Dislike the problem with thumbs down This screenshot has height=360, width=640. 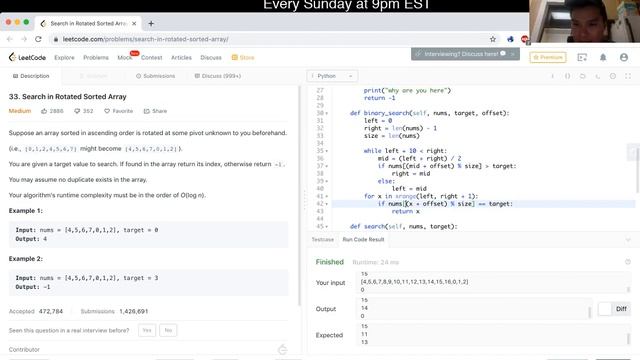click(83, 111)
